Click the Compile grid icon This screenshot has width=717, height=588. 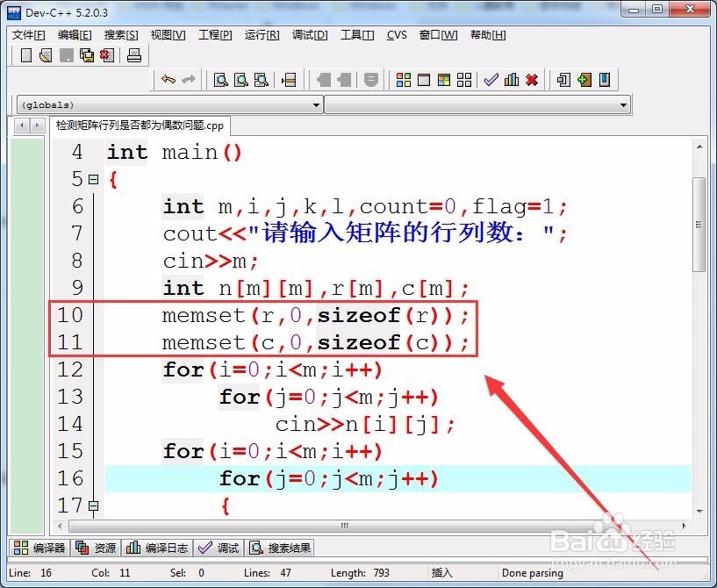pyautogui.click(x=404, y=80)
